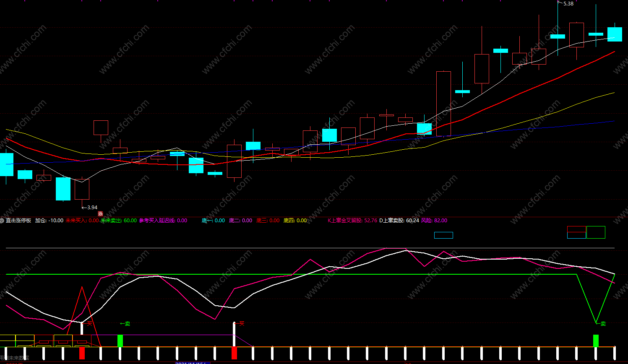The height and width of the screenshot is (364, 628).
Task: Select the 底四: 0.00 readout
Action: (295, 221)
